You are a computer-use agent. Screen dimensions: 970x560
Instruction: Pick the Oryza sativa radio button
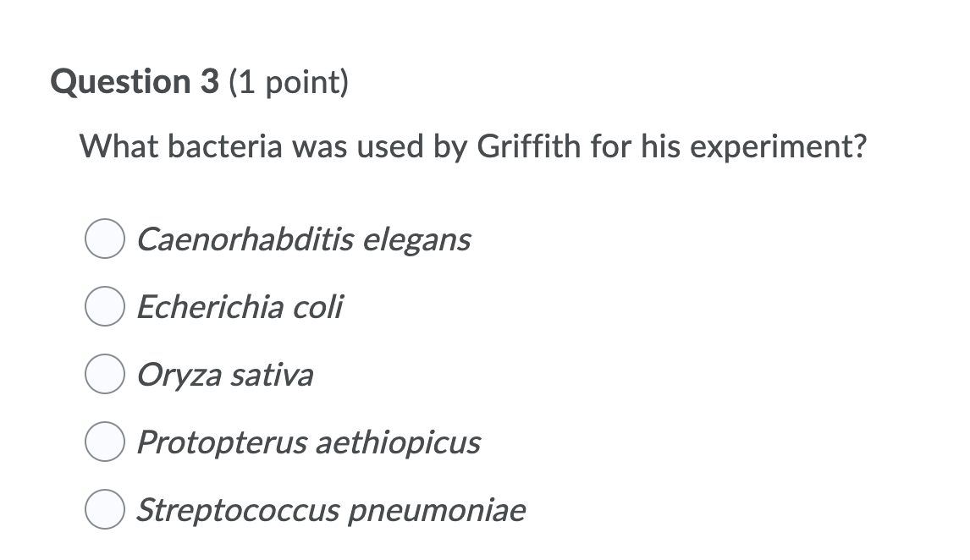pos(105,375)
